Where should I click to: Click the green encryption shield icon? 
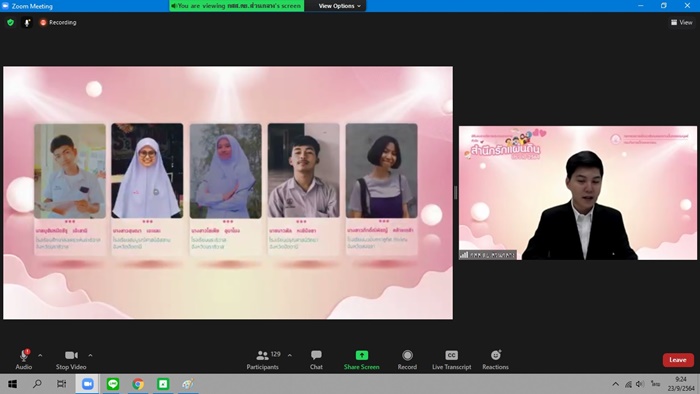point(10,22)
